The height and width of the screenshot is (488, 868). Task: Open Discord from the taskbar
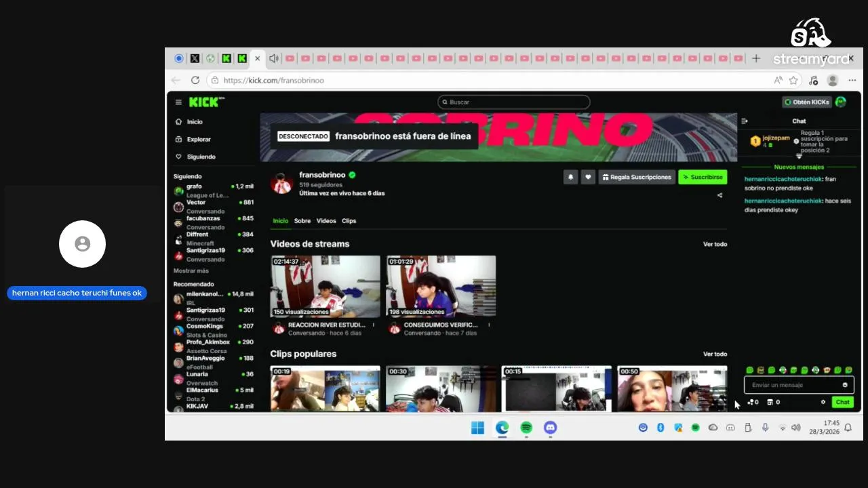click(551, 428)
